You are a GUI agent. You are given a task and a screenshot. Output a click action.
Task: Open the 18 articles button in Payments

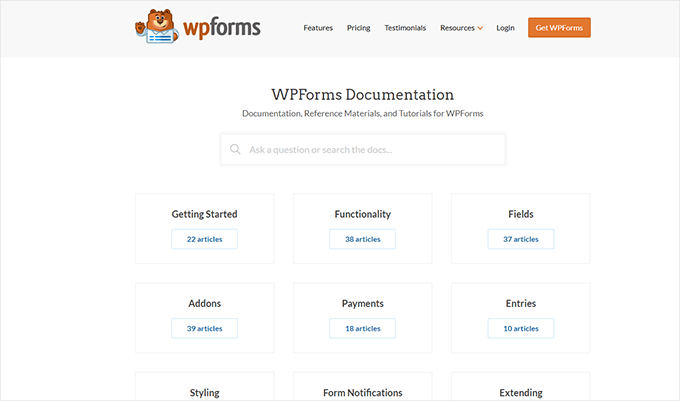coord(363,328)
